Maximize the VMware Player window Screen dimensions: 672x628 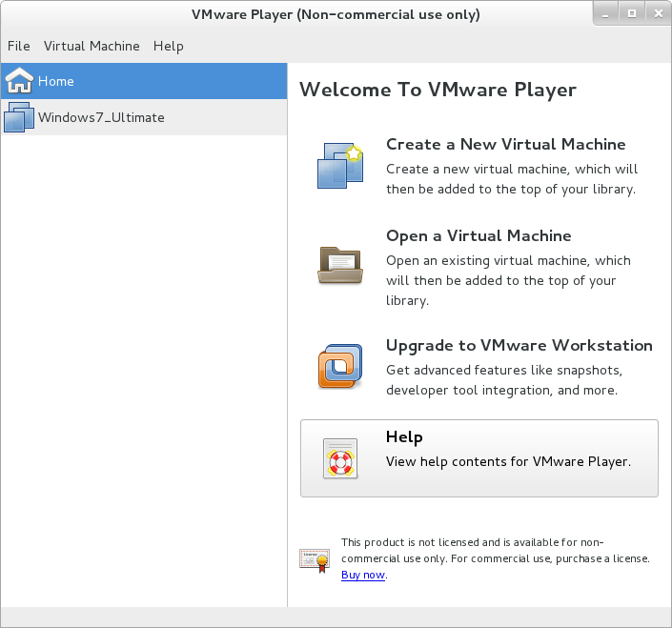(x=632, y=14)
